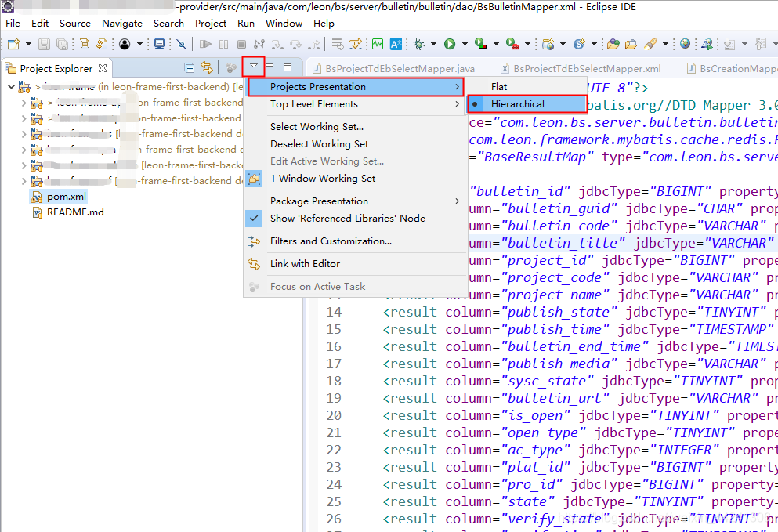Open the user profile dropdown arrow
778x532 pixels.
pos(139,44)
